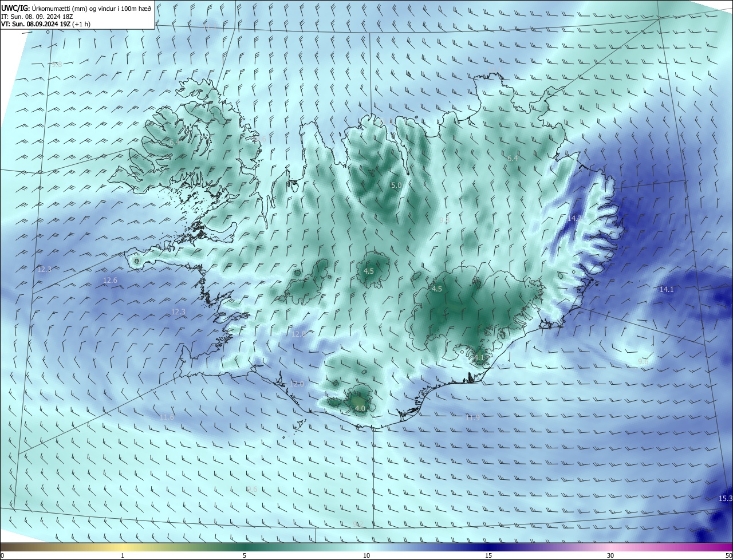Click the 4.5 label inside the small central glacier
733x560 pixels.
pos(369,271)
